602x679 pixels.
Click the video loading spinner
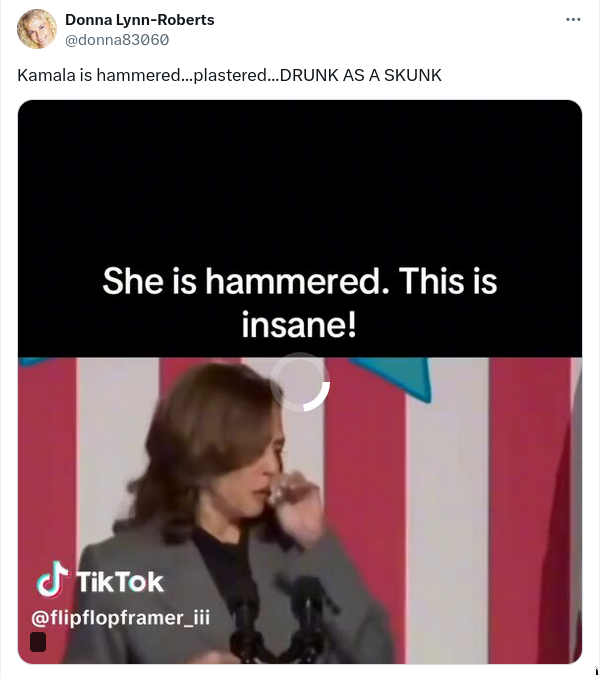(300, 382)
